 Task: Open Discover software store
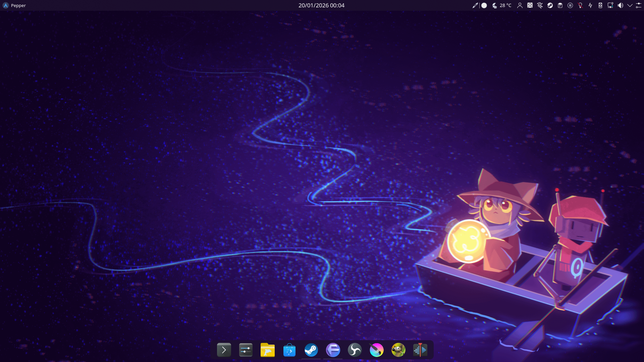click(x=289, y=350)
